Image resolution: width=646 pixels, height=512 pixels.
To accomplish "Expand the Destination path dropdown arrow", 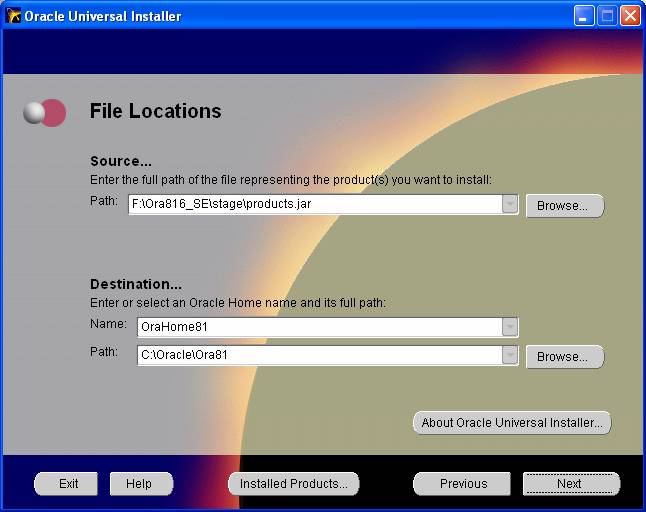I will tap(510, 355).
